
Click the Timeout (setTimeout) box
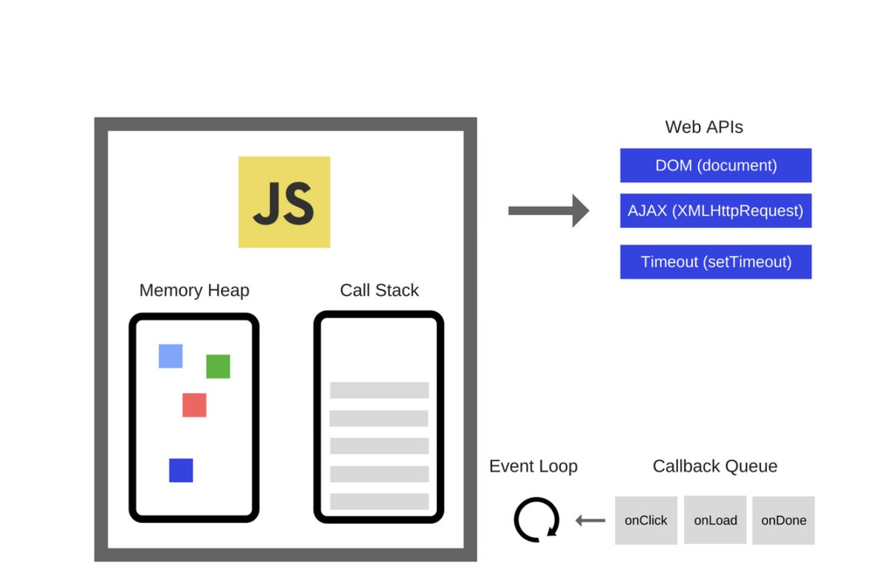point(716,262)
